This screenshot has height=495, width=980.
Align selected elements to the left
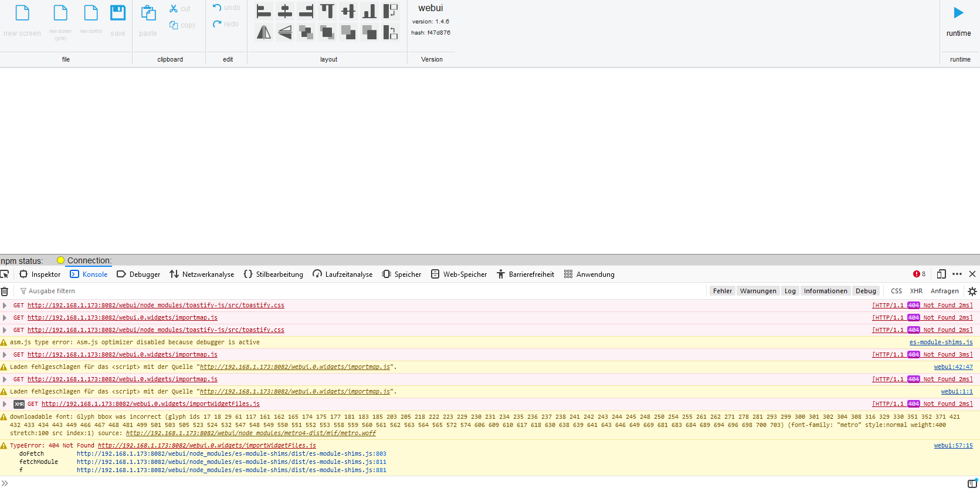264,11
